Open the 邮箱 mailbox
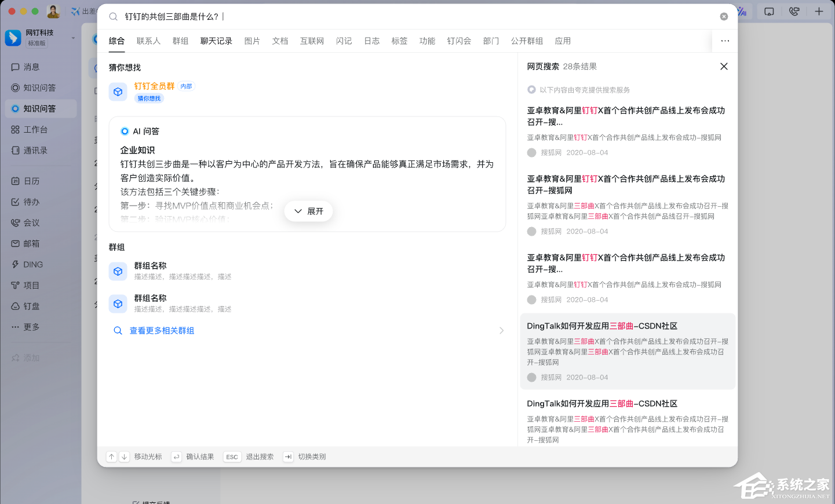 32,243
